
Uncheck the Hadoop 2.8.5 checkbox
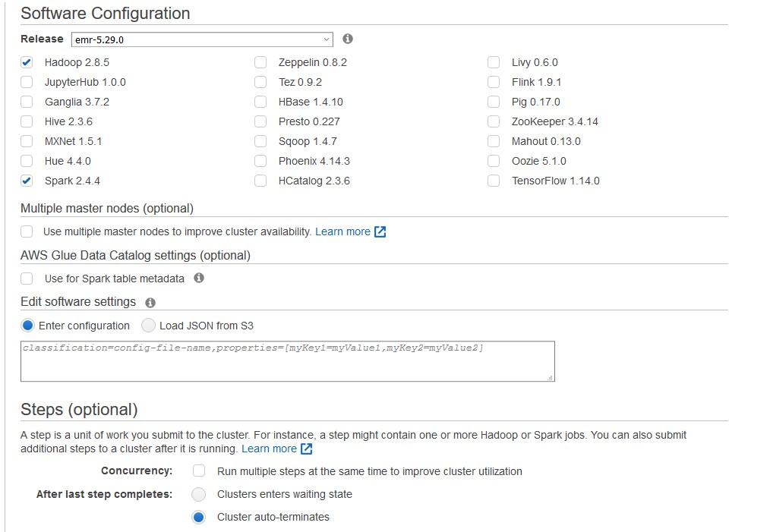tap(27, 62)
